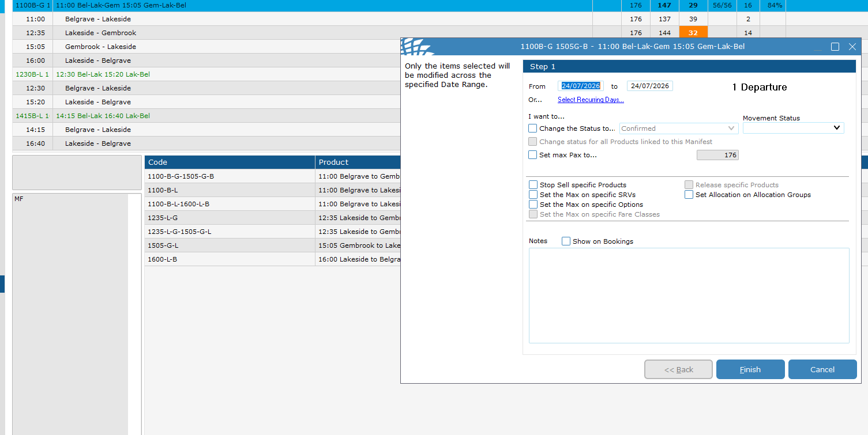Enable Change the Status to checkbox
Viewport: 868px width, 435px height.
(532, 128)
